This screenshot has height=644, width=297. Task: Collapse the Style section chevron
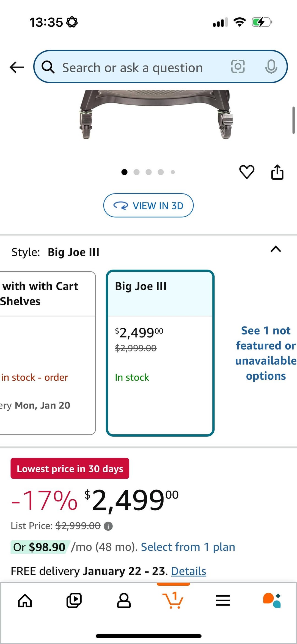(x=276, y=249)
